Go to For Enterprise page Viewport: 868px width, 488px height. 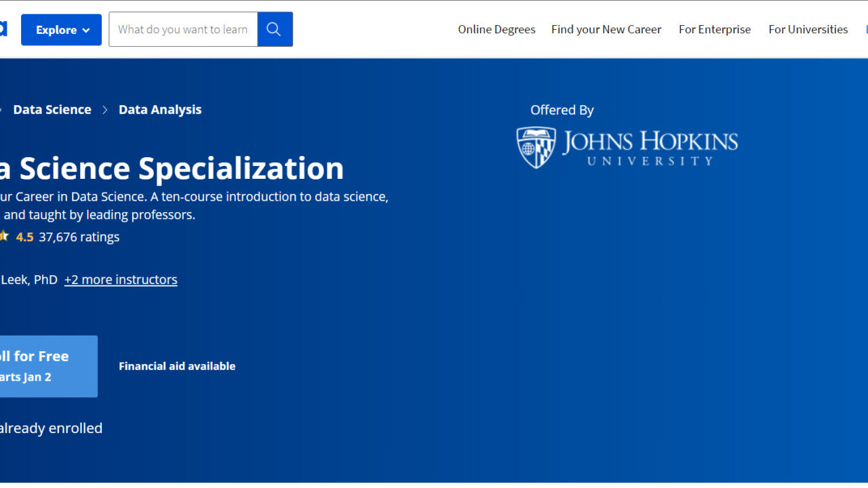coord(715,29)
